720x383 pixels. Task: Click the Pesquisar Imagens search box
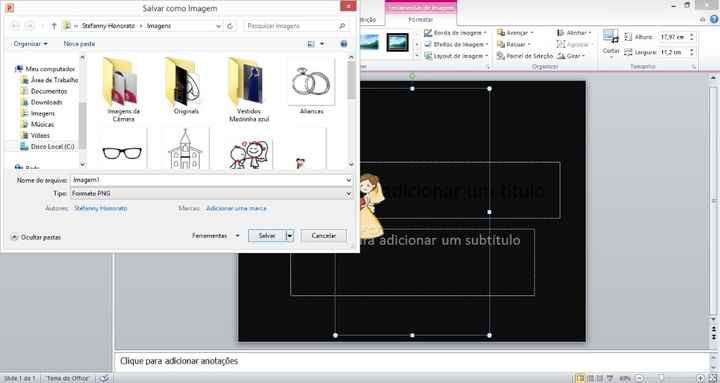[x=296, y=26]
